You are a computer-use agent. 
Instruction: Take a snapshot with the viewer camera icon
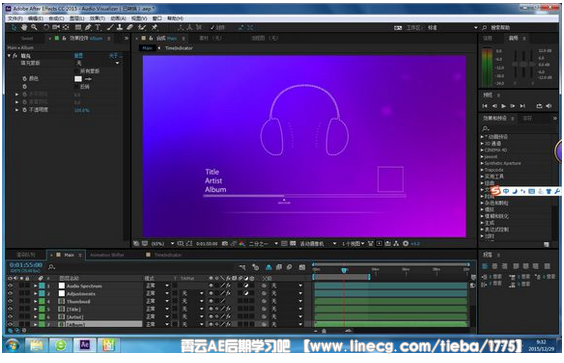(225, 244)
